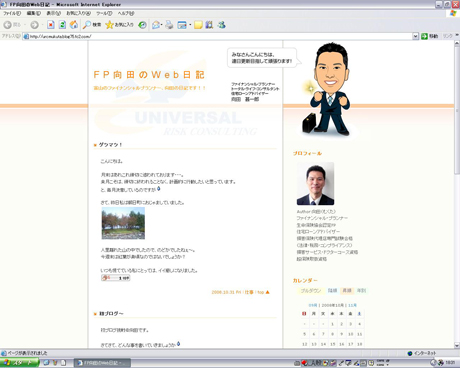This screenshot has width=460, height=368.
Task: Click the IME red ball tray icon
Action: pyautogui.click(x=304, y=363)
